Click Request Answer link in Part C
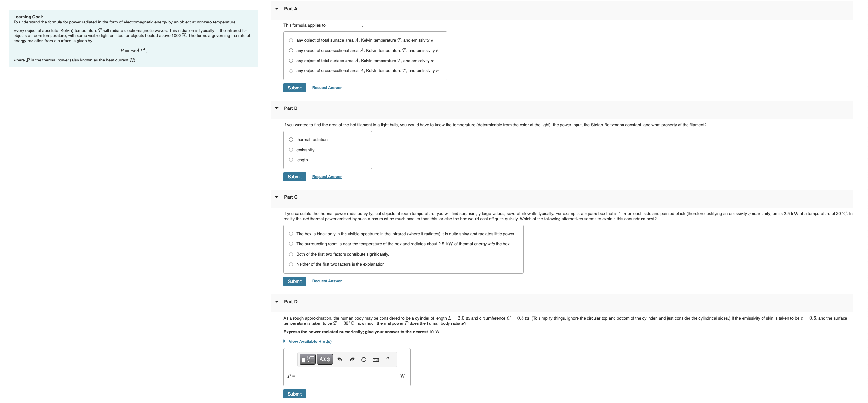868x403 pixels. pyautogui.click(x=327, y=281)
